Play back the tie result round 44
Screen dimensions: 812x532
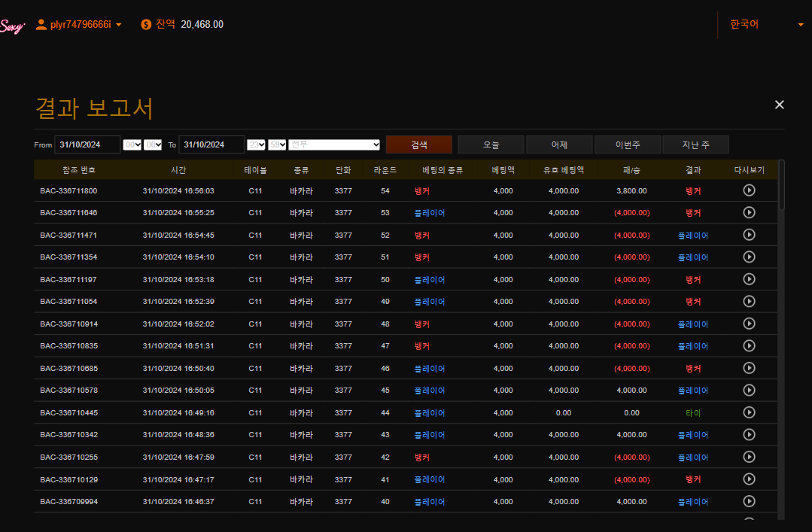[749, 412]
